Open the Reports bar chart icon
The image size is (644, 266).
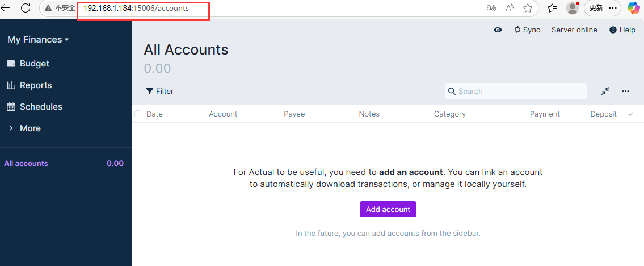[11, 85]
